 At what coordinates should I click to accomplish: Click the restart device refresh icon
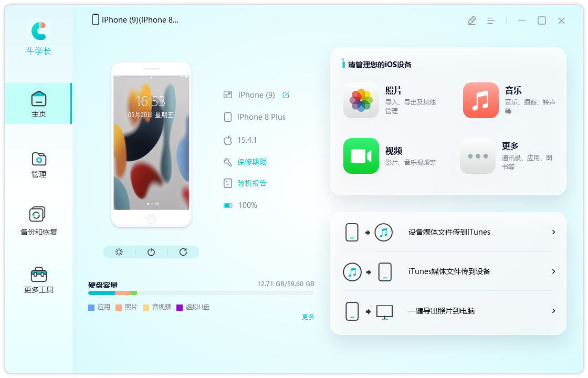click(183, 252)
